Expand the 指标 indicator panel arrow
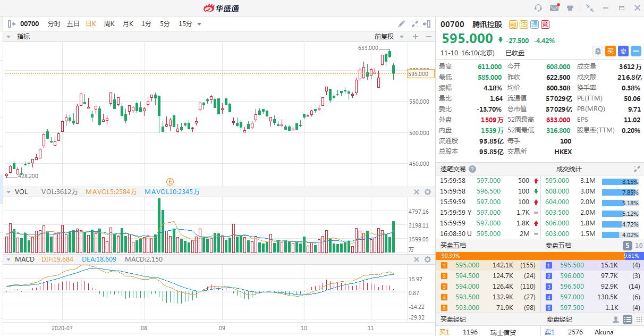644x336 pixels. tap(9, 37)
